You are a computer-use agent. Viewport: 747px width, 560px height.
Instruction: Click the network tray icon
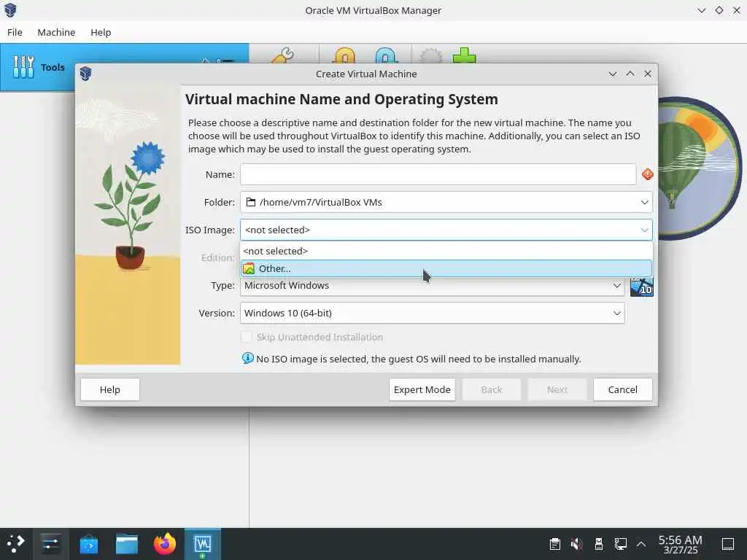[620, 544]
